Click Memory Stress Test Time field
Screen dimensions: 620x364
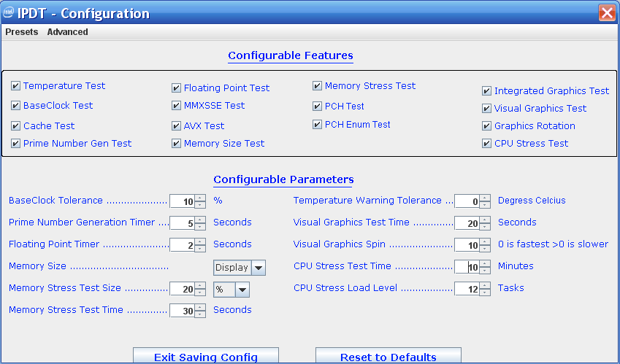click(183, 311)
